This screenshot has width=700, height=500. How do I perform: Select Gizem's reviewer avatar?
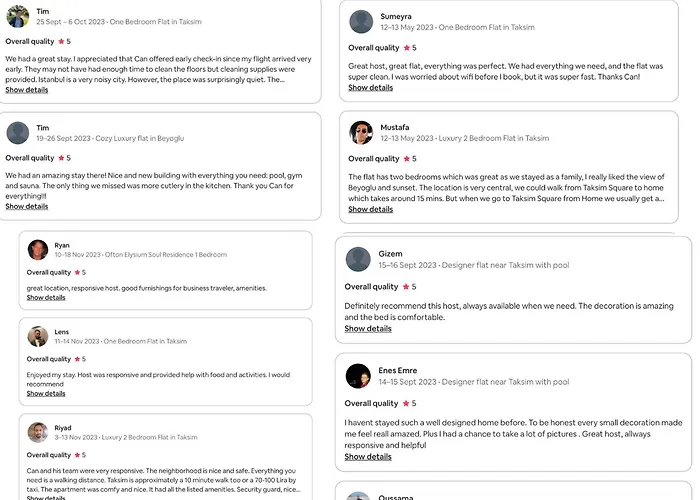point(358,259)
